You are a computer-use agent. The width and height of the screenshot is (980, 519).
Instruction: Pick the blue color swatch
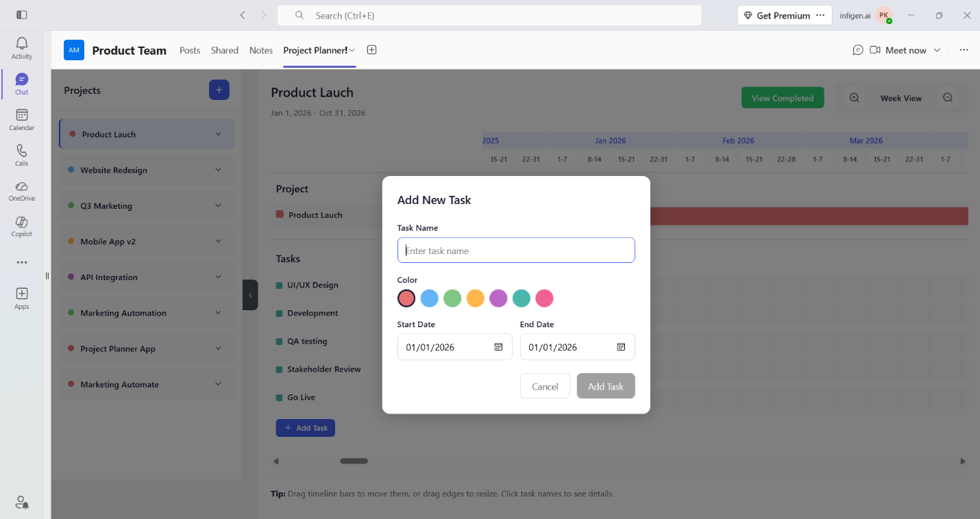pos(430,299)
